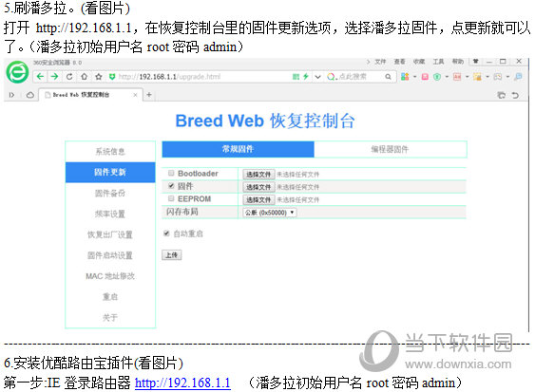535x392 pixels.
Task: Click the red square toolbar extension icon
Action: (x=425, y=77)
